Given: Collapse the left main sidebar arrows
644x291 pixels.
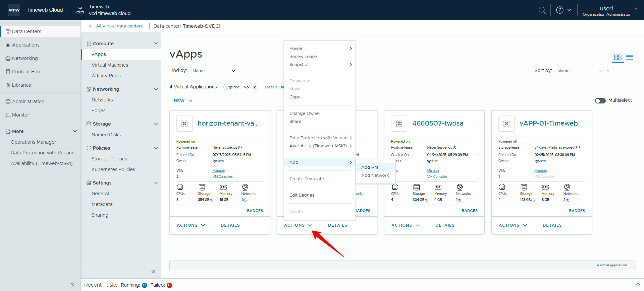Looking at the screenshot, I should point(72,284).
